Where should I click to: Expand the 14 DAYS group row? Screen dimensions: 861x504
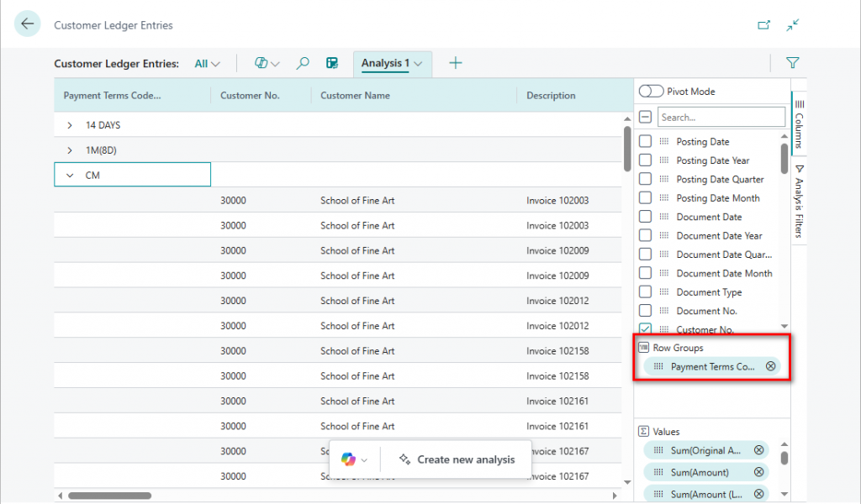coord(70,125)
